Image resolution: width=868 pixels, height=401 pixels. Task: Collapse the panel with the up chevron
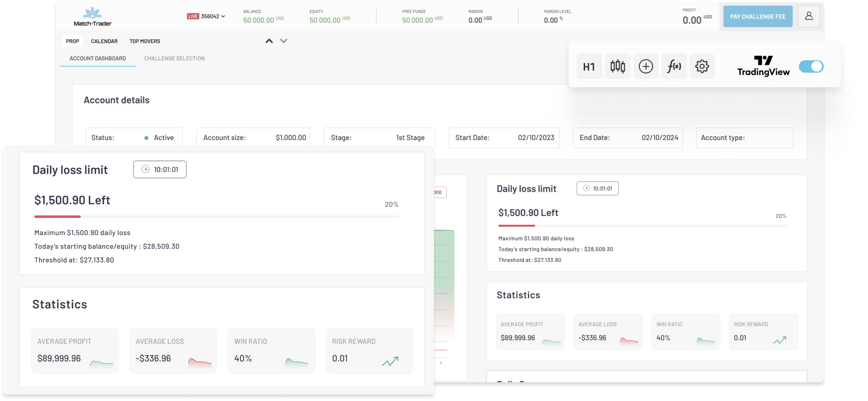[x=269, y=41]
